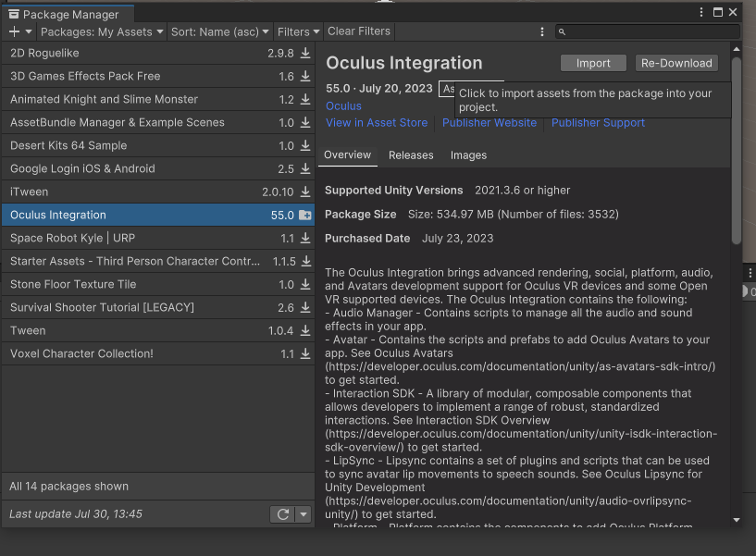This screenshot has height=556, width=756.
Task: Download icon for AssetBundle Manager & Example Scenes
Action: coord(305,122)
